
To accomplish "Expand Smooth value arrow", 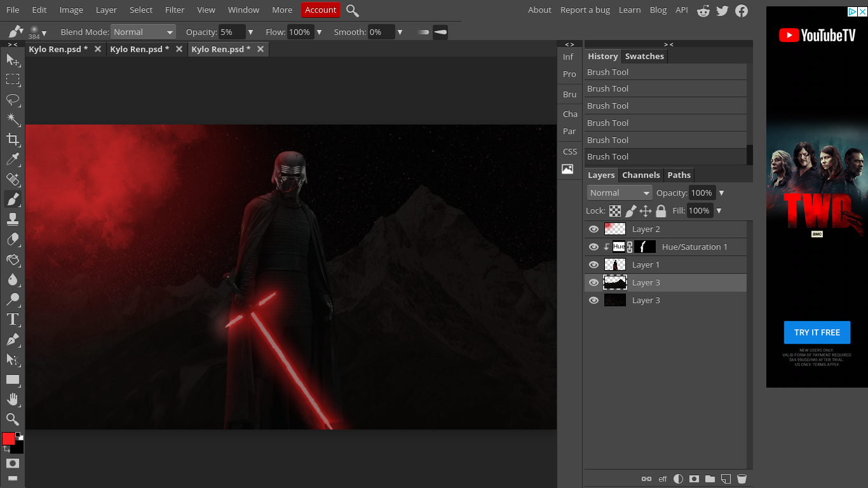I will [400, 32].
